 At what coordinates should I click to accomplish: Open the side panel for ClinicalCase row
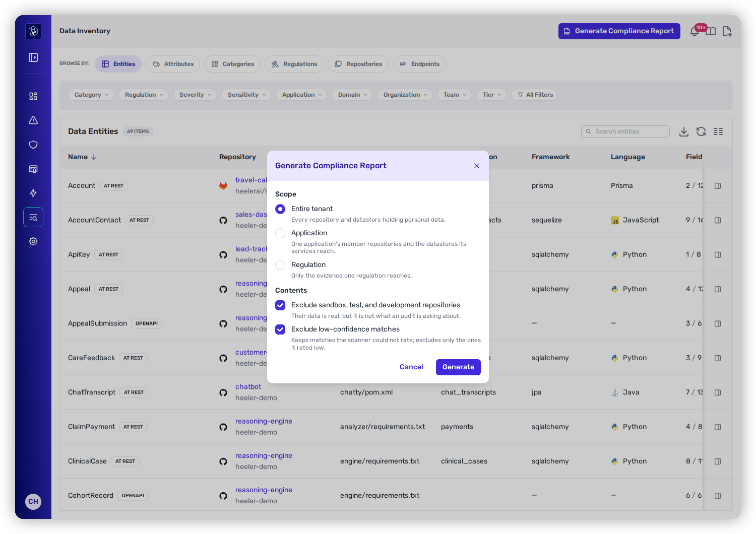(x=718, y=461)
